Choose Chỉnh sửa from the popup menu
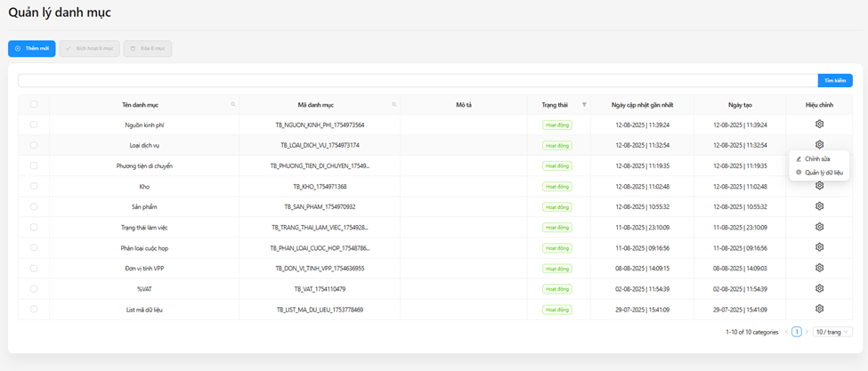The height and width of the screenshot is (371, 868). (x=817, y=159)
